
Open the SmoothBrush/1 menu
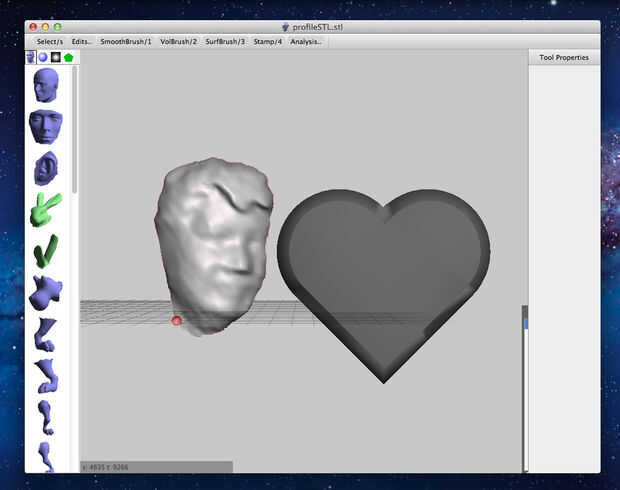(126, 42)
